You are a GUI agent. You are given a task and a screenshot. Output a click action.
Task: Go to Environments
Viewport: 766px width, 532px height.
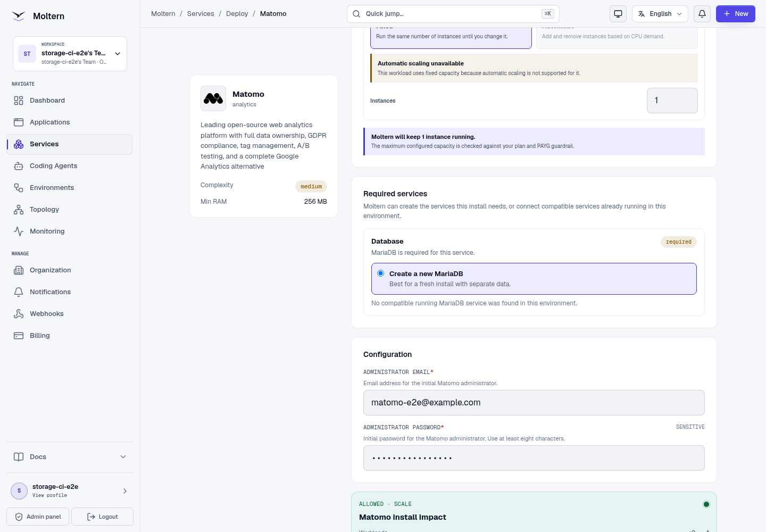tap(69, 188)
